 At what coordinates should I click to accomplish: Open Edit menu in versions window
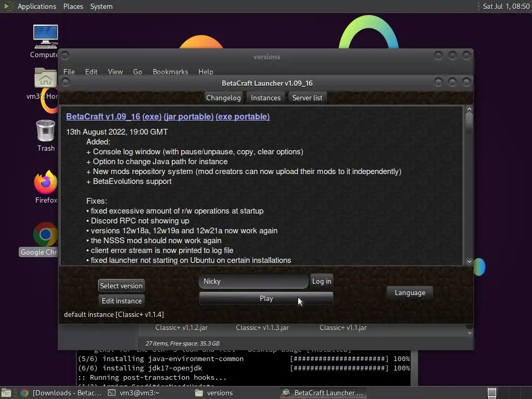(91, 72)
